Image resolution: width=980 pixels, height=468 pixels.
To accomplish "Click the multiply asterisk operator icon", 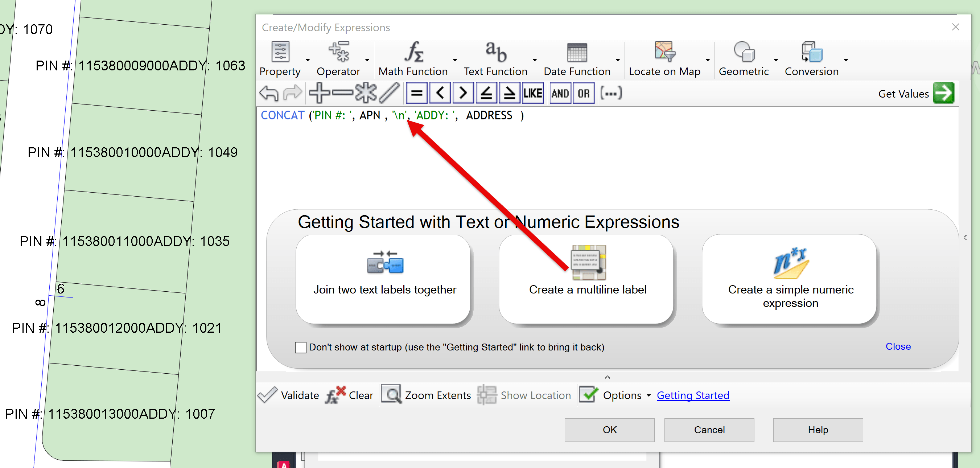I will pyautogui.click(x=366, y=93).
